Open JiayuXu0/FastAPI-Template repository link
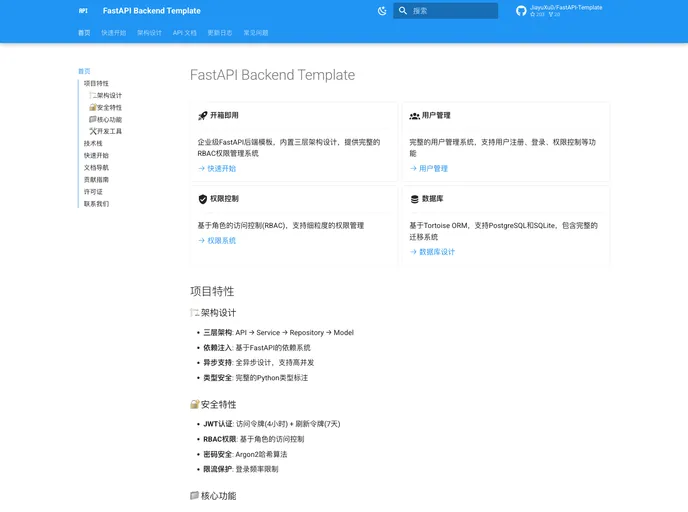Viewport: 688px width, 512px height. click(566, 7)
